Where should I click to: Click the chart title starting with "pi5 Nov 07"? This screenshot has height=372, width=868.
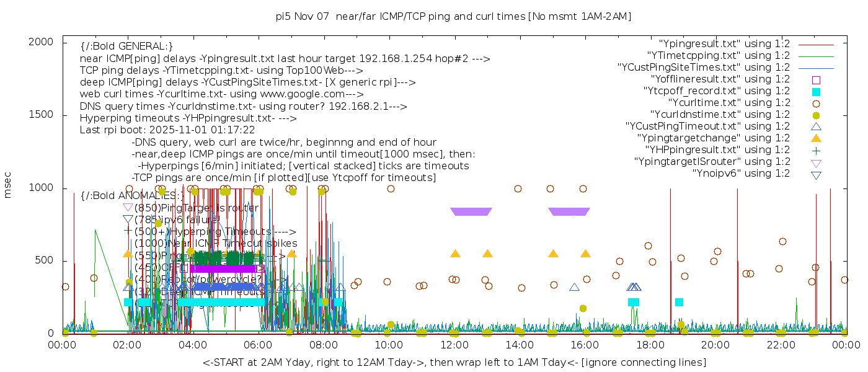tap(453, 17)
